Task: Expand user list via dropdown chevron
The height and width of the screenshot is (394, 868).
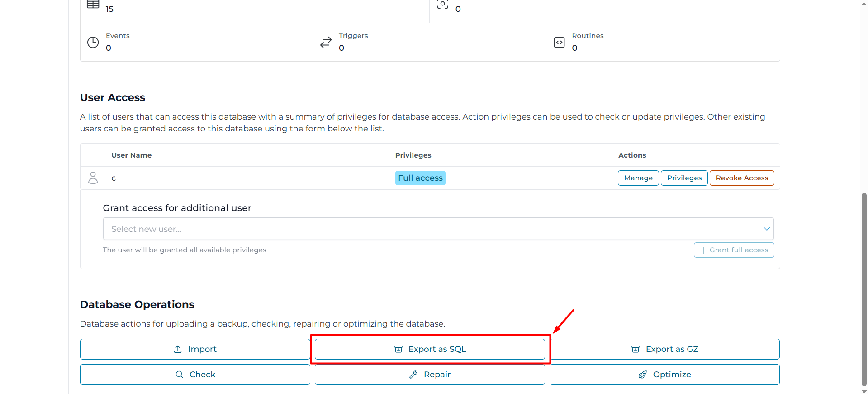Action: (767, 229)
